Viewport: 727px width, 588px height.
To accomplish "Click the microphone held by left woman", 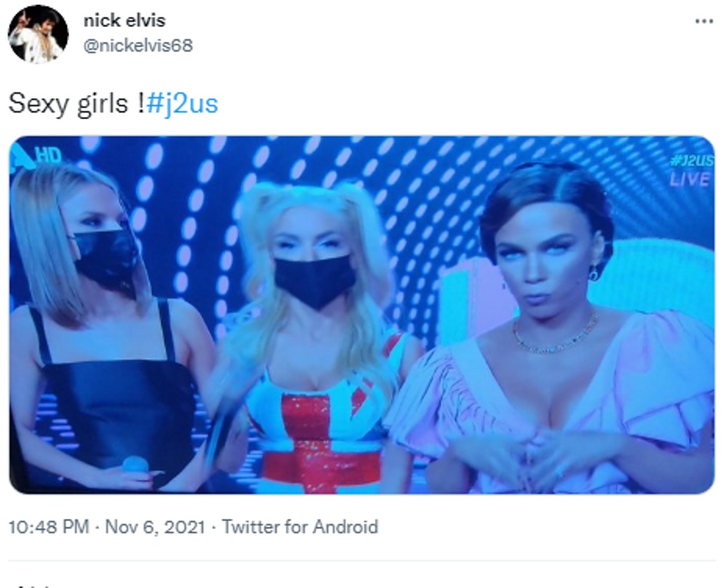I will tap(135, 464).
